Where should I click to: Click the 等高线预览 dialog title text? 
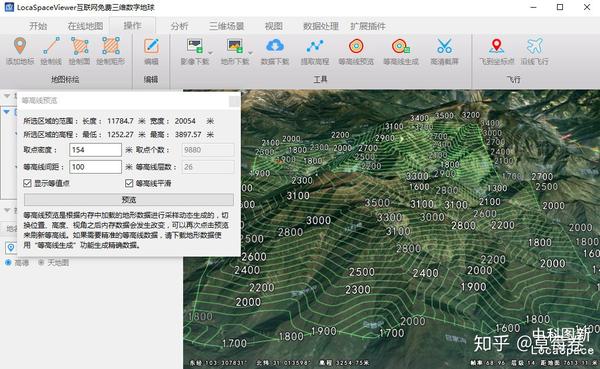click(x=39, y=101)
